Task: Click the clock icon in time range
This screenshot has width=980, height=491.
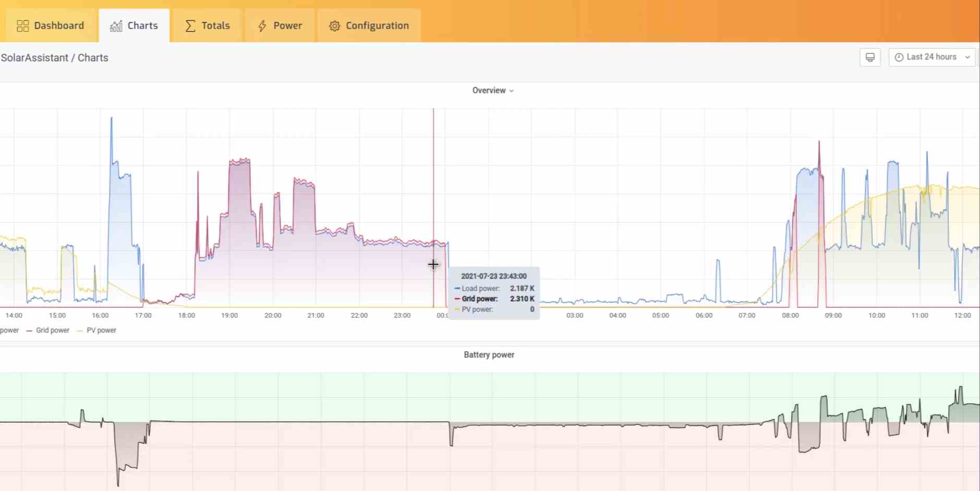Action: [x=899, y=57]
